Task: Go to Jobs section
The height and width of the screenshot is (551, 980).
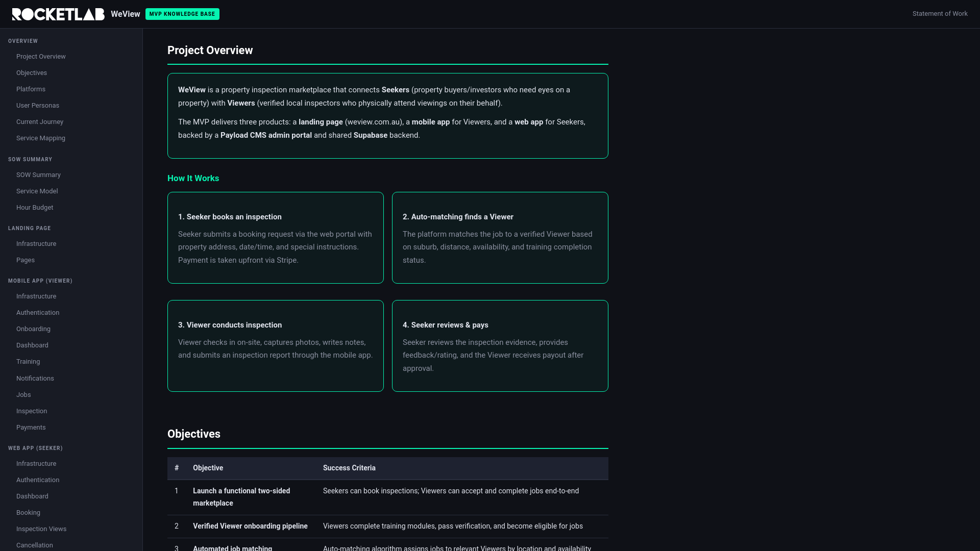Action: 23,395
